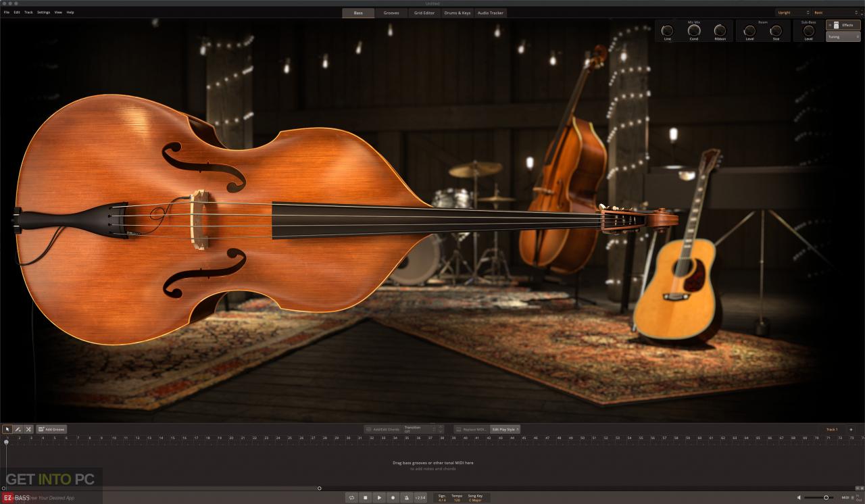Switch to the Audio Tracker tab

point(491,13)
